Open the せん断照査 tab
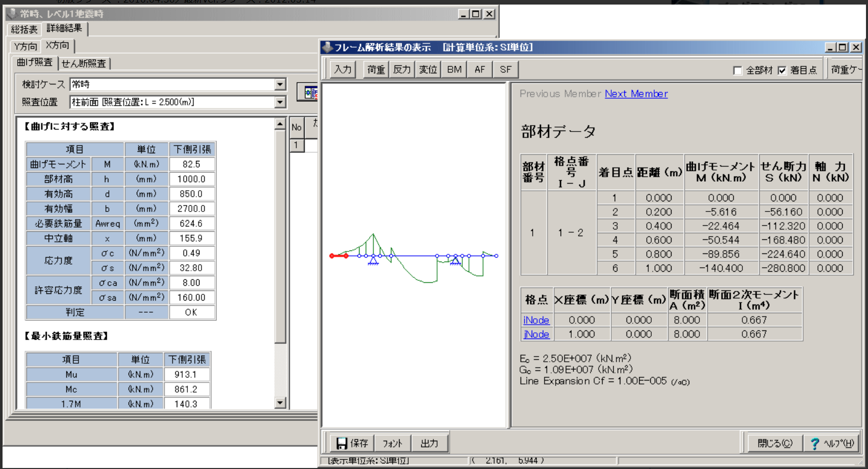Screen dimensions: 868x469 click(84, 63)
